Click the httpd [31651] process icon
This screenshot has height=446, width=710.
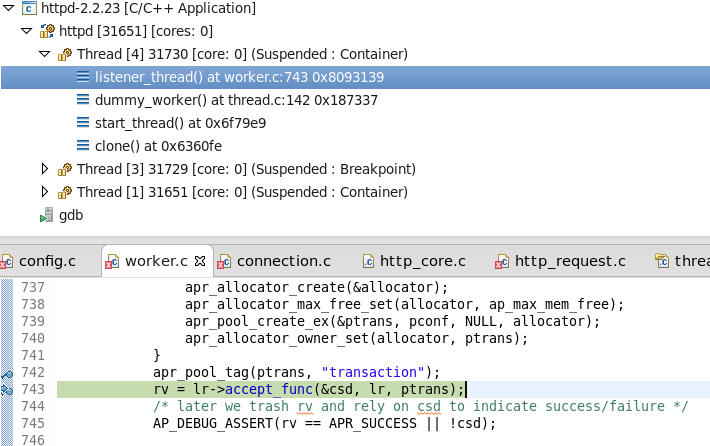tap(47, 31)
